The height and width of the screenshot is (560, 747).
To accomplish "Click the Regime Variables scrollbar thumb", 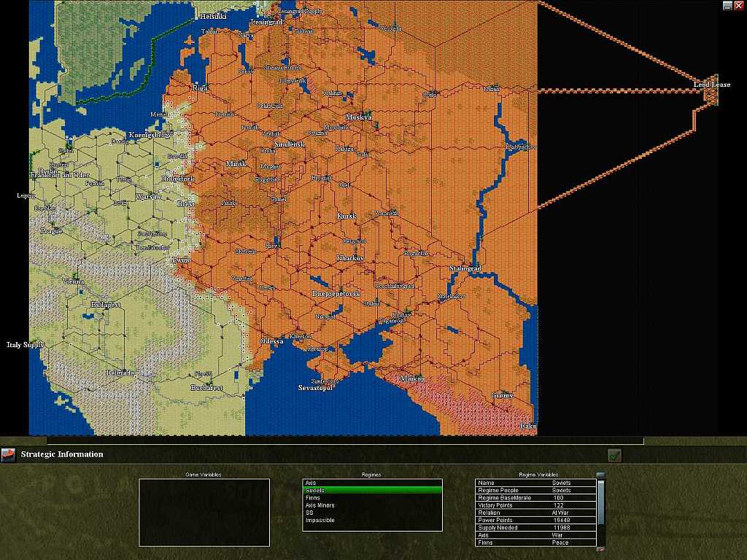I will point(601,502).
